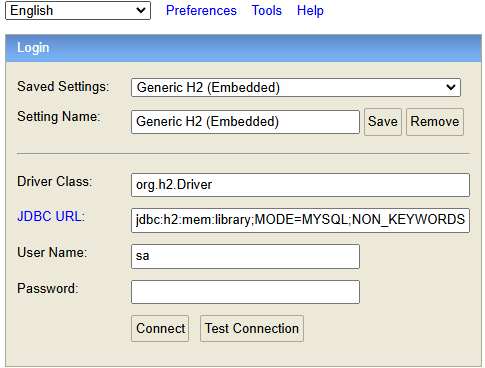This screenshot has height=368, width=485.
Task: Click the Connect button
Action: (x=160, y=329)
